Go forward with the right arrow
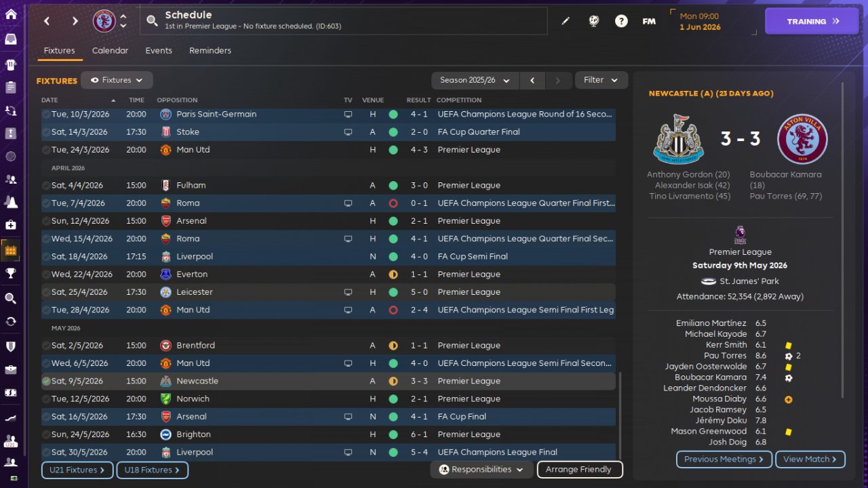Image resolution: width=868 pixels, height=488 pixels. click(x=75, y=21)
